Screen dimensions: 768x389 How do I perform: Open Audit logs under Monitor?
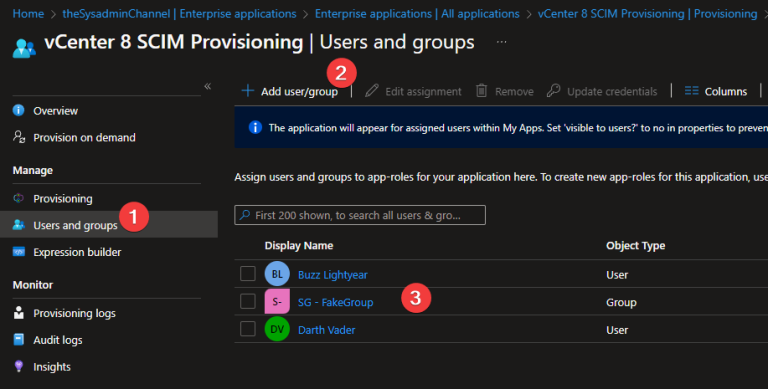click(x=58, y=340)
